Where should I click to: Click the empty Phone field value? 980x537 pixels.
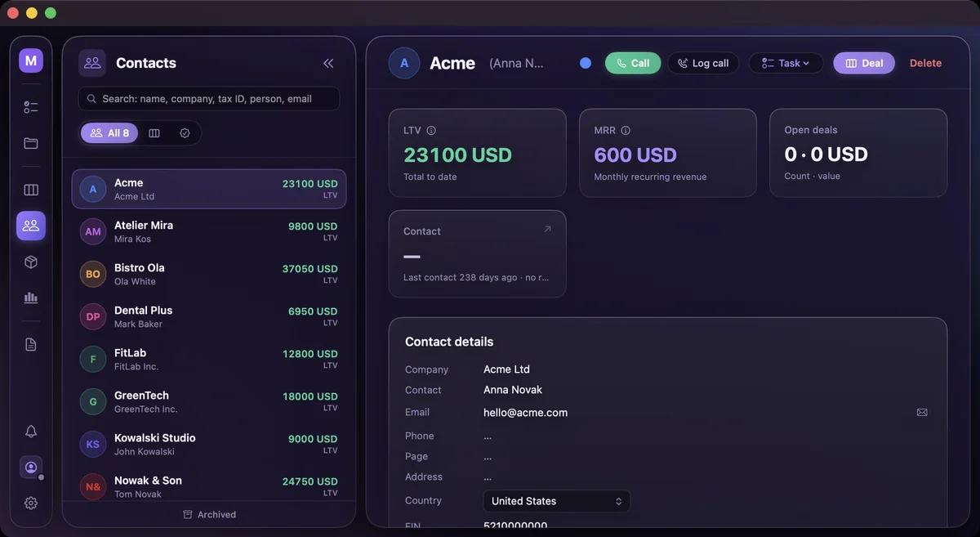point(488,436)
